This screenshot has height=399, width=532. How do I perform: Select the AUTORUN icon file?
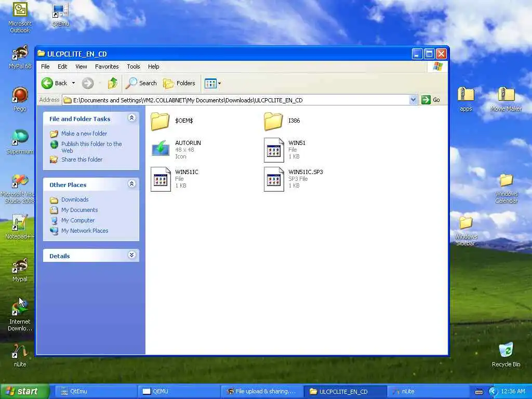(x=161, y=150)
